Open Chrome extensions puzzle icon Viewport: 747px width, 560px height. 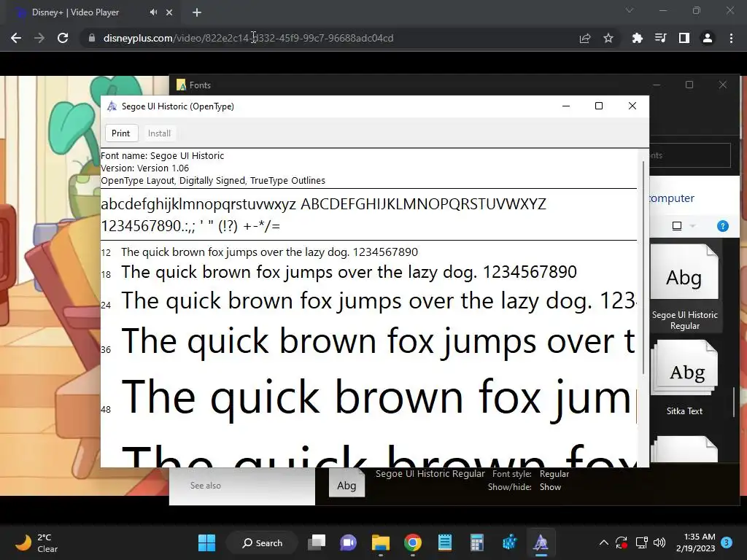click(637, 38)
